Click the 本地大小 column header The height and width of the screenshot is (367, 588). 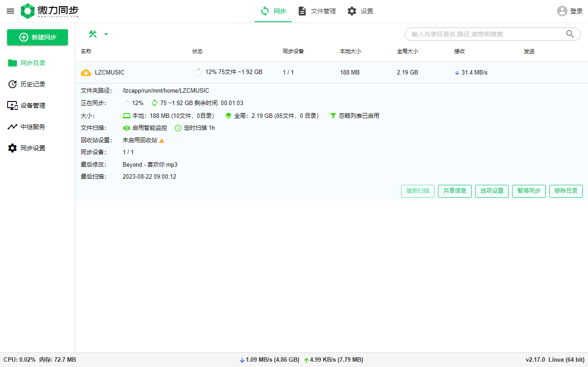point(351,51)
